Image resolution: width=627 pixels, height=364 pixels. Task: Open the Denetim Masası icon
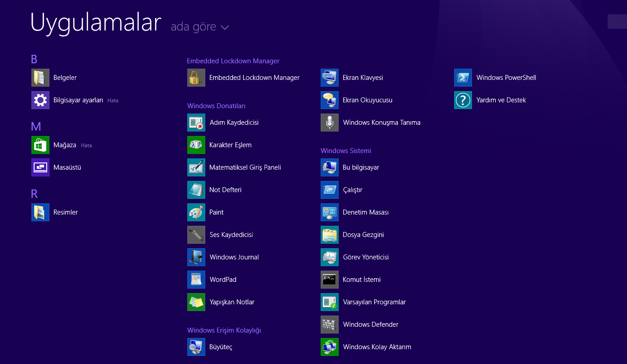[x=330, y=212]
